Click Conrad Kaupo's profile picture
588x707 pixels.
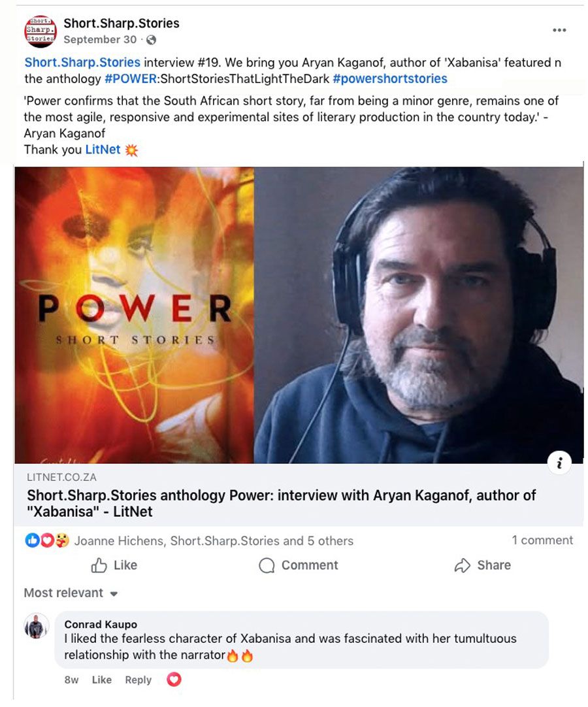(x=36, y=626)
